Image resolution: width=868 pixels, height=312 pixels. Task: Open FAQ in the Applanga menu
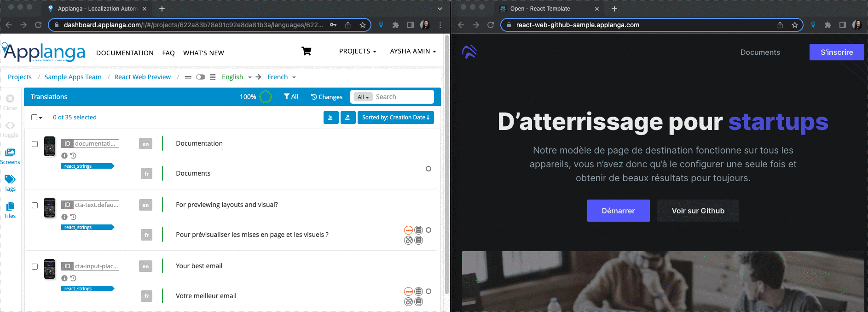pos(168,53)
